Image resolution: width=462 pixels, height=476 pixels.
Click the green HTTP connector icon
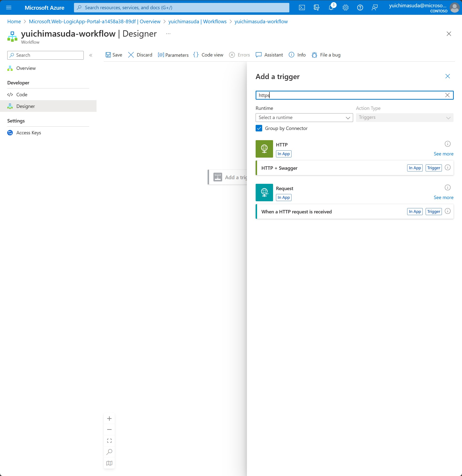264,149
